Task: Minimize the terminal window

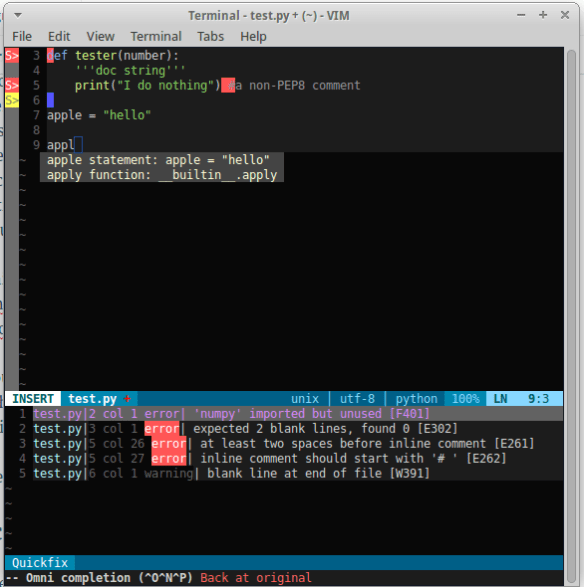Action: (521, 15)
